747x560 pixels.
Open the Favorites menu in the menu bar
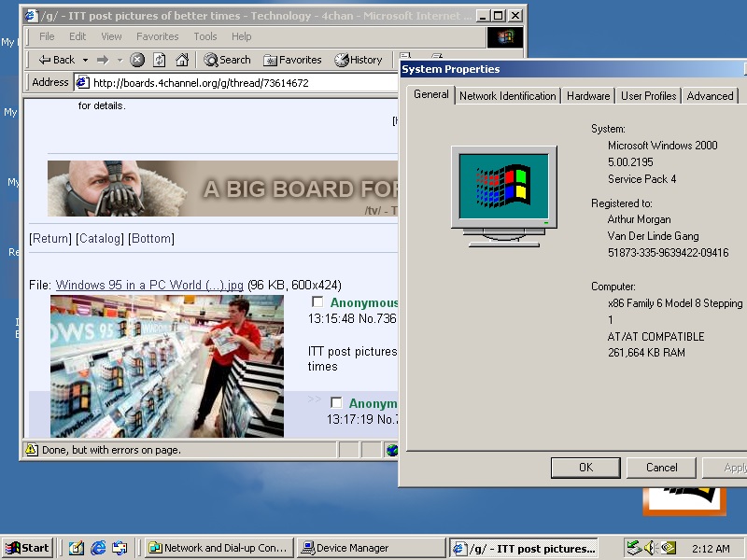tap(158, 36)
